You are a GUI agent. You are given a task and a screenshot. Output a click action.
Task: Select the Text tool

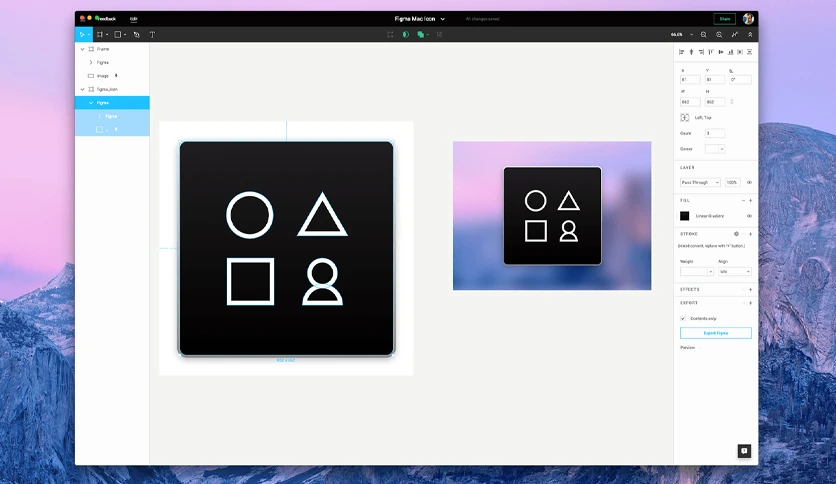[152, 35]
